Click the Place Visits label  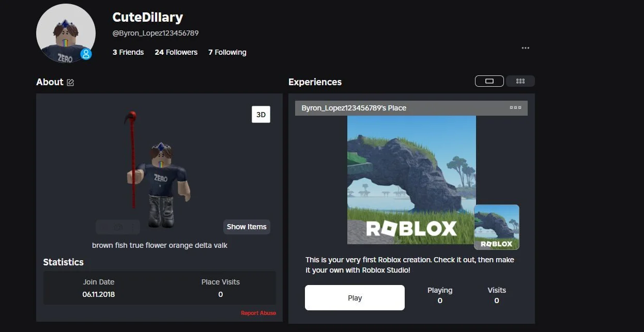click(221, 282)
